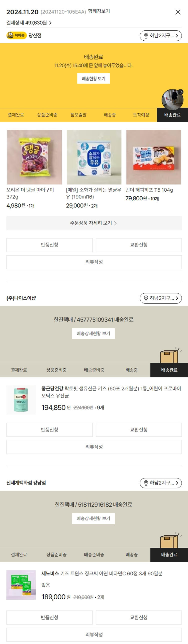Open 킨더 해피히포 product image
The width and height of the screenshot is (188, 644).
pos(153,157)
